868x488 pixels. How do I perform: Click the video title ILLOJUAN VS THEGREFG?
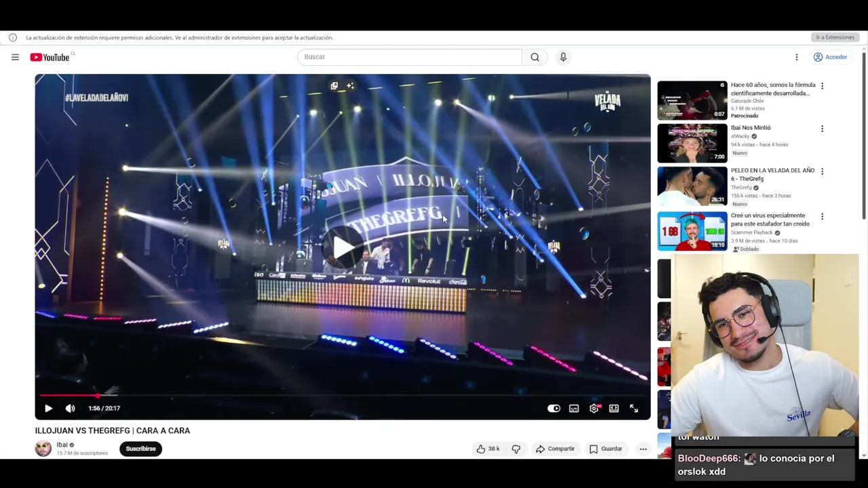click(113, 430)
